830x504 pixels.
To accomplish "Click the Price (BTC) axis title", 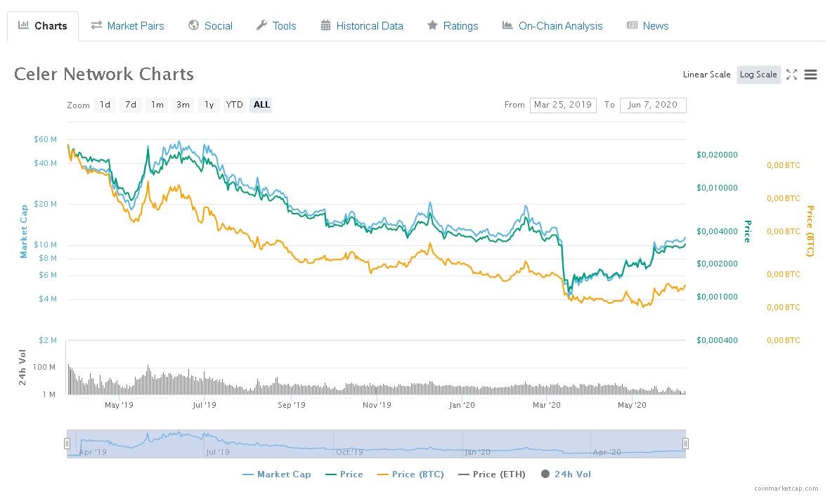I will (x=810, y=231).
